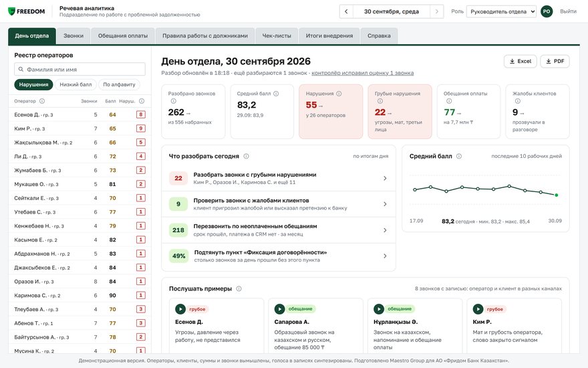588x368 pixels.
Task: Expand Проверить звонки с жалобами клиентов
Action: (x=278, y=204)
